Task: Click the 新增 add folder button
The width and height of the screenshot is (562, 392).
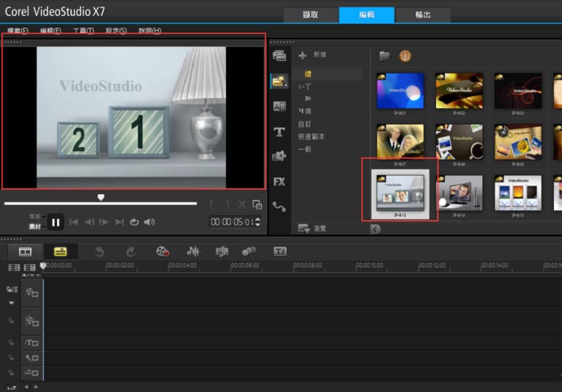Action: click(312, 55)
